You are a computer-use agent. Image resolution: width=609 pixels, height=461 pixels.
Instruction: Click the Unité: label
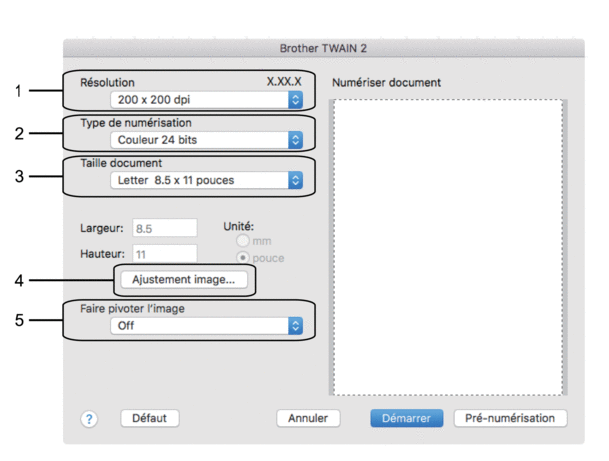[238, 226]
